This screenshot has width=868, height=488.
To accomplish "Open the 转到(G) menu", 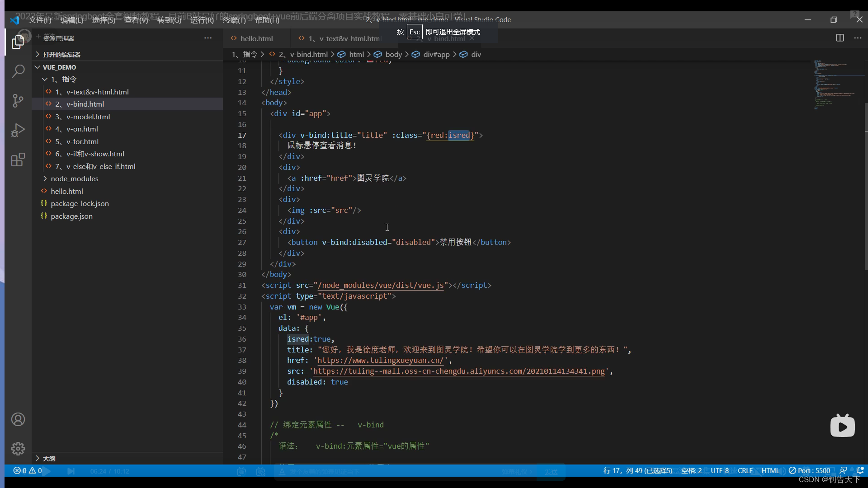I will pyautogui.click(x=169, y=20).
